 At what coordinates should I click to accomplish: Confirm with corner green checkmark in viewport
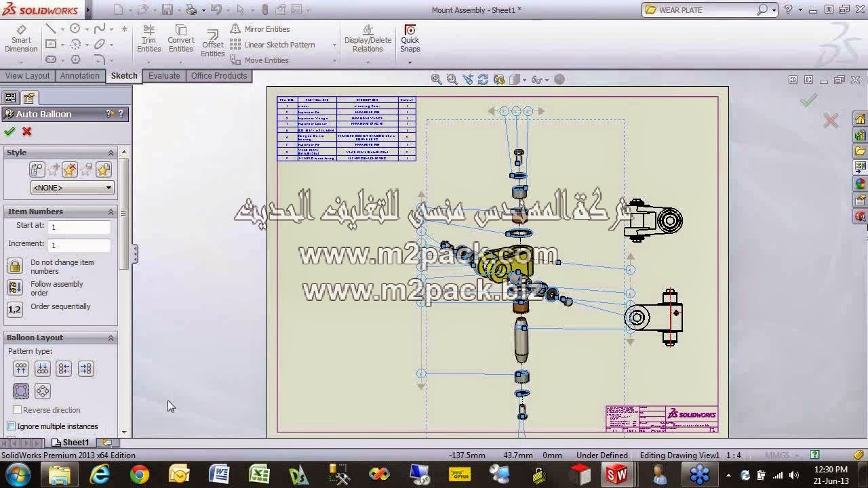tap(808, 101)
